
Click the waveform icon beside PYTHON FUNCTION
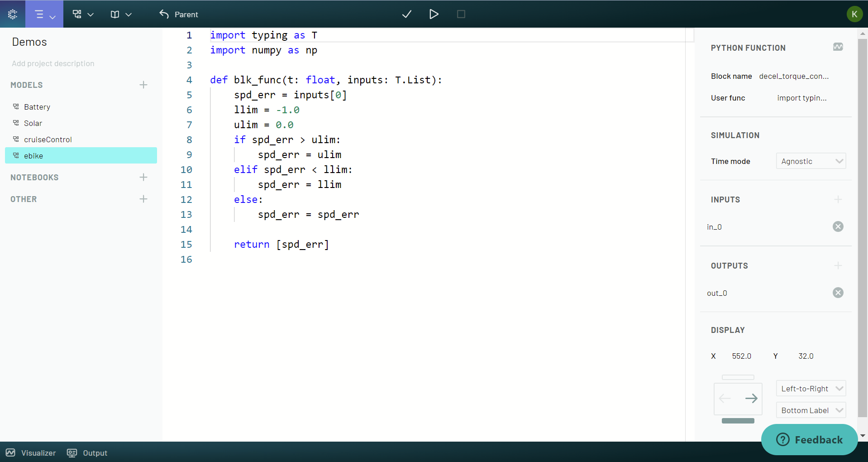838,47
